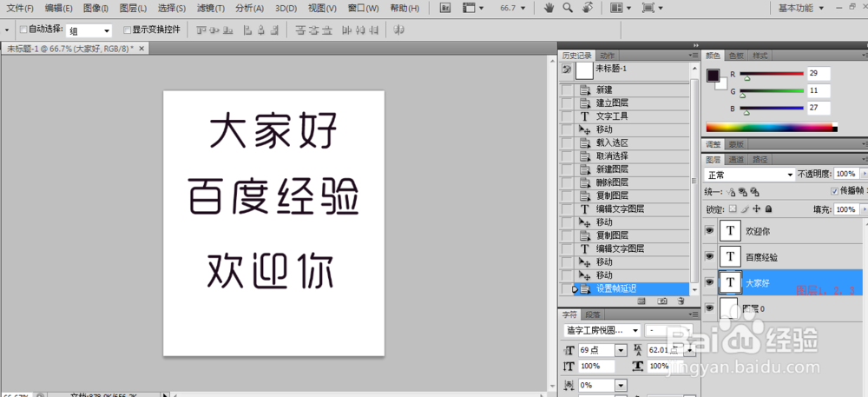Click the vertical scale 100% field
The width and height of the screenshot is (868, 397).
pos(597,367)
